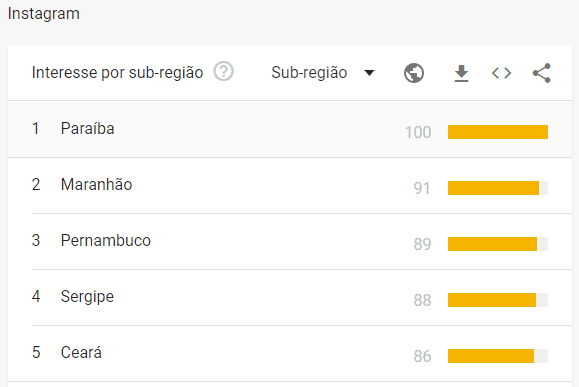Click Maranhão's yellow bar at 91
Image resolution: width=579 pixels, height=387 pixels.
pyautogui.click(x=493, y=188)
